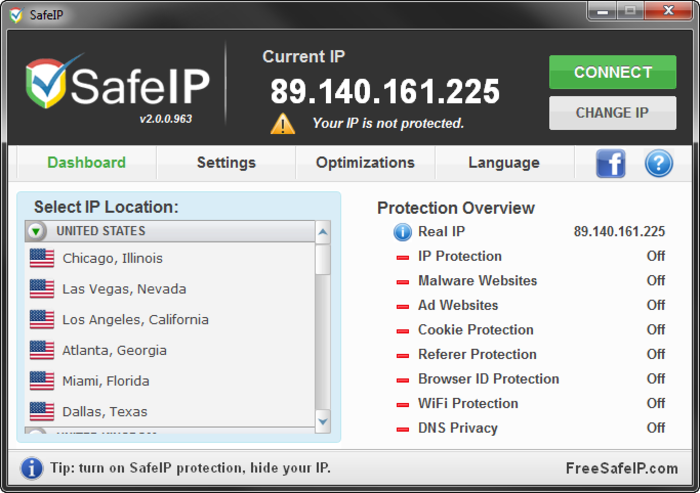The width and height of the screenshot is (700, 493).
Task: Open the Language tab
Action: pyautogui.click(x=504, y=163)
